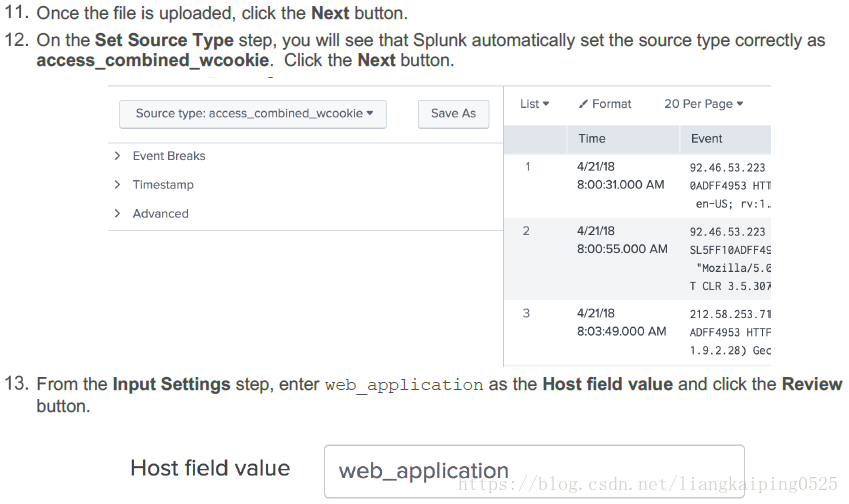
Task: Open the Format pencil menu
Action: 605,104
